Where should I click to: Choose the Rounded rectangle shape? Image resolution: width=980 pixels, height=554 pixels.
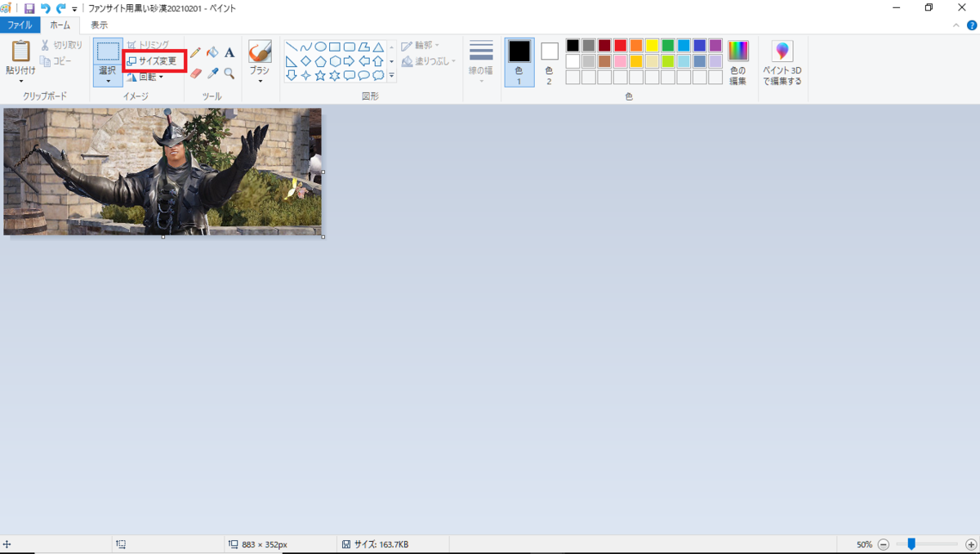pos(350,47)
